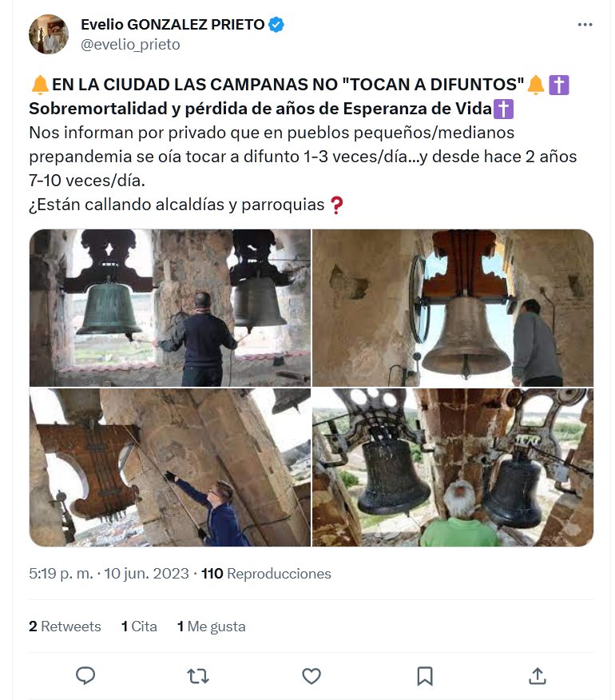Open the Evelio GONZALEZ PRIETO profile name

pos(173,25)
